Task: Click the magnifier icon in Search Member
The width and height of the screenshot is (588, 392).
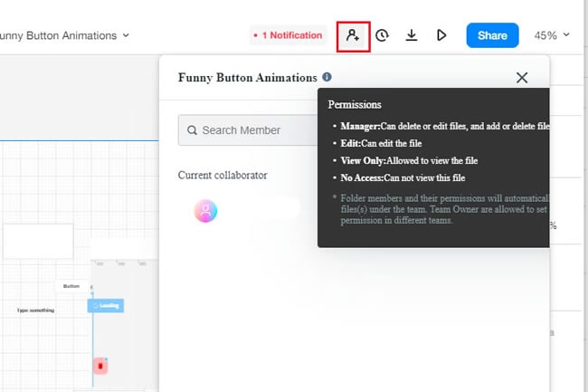Action: click(192, 130)
